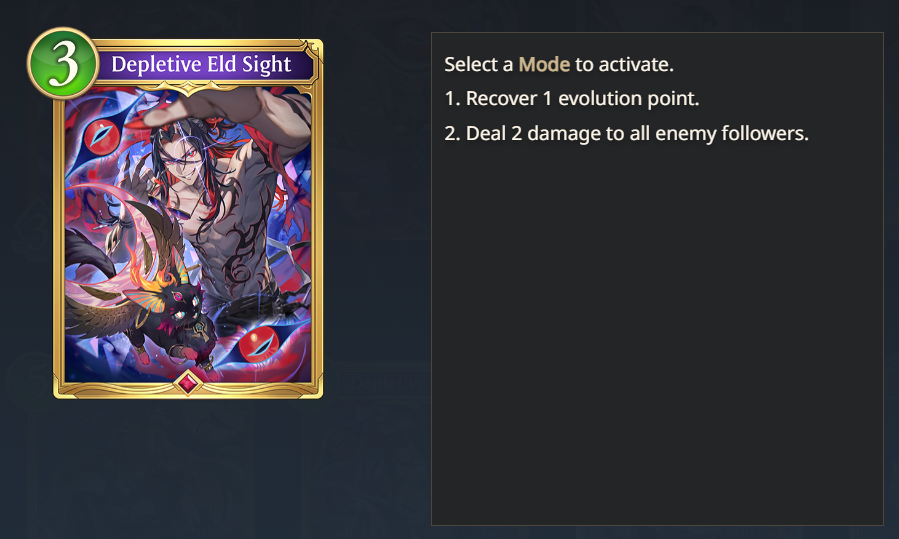
Task: Click the red eye in card's upper left
Action: click(x=102, y=138)
